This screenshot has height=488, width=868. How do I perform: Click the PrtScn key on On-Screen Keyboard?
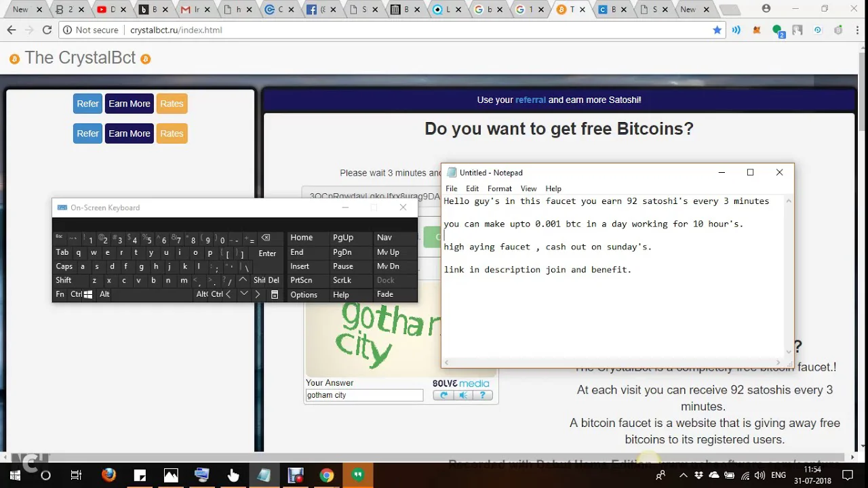pos(308,280)
